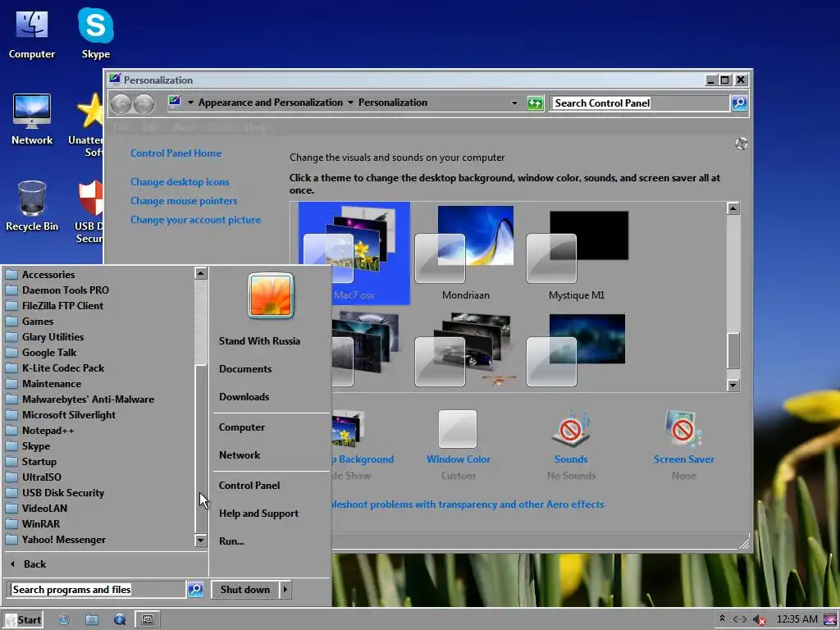Click the user account picture in Start menu
The height and width of the screenshot is (630, 840).
[x=271, y=295]
